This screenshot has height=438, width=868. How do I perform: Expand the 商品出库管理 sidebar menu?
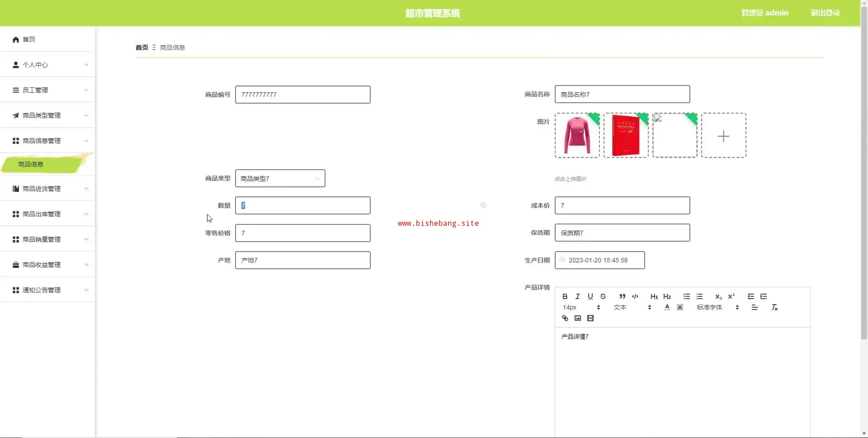coord(47,214)
